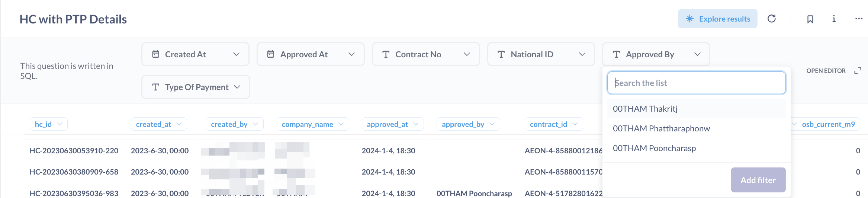The width and height of the screenshot is (868, 198).
Task: Expand the Contract No filter
Action: 426,54
